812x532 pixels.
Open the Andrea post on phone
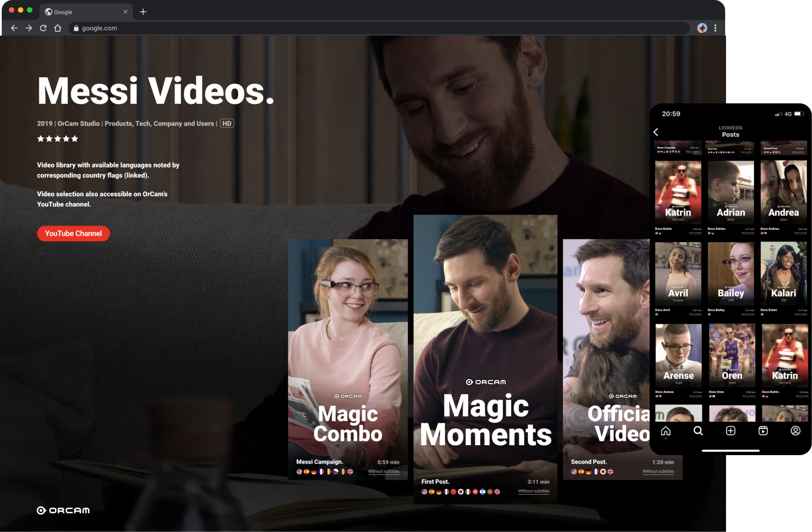pyautogui.click(x=784, y=192)
